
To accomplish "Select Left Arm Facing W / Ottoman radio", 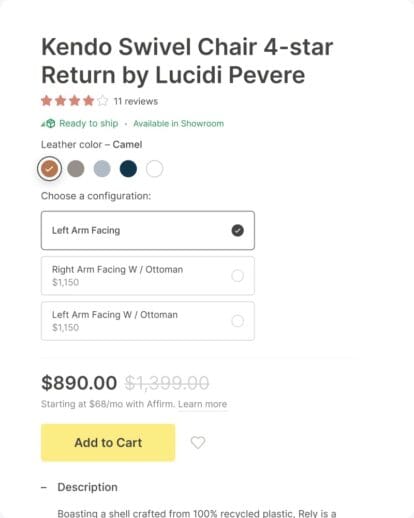I will click(x=238, y=321).
